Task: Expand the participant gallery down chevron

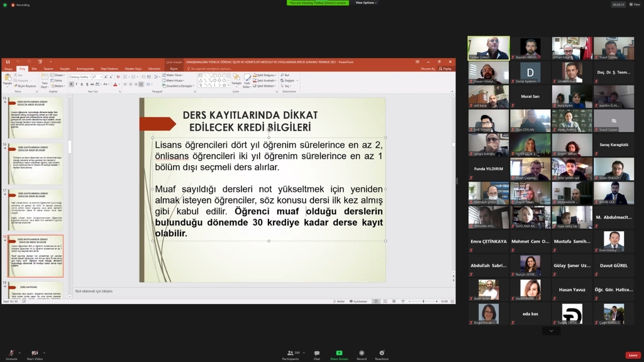Action: click(x=551, y=331)
